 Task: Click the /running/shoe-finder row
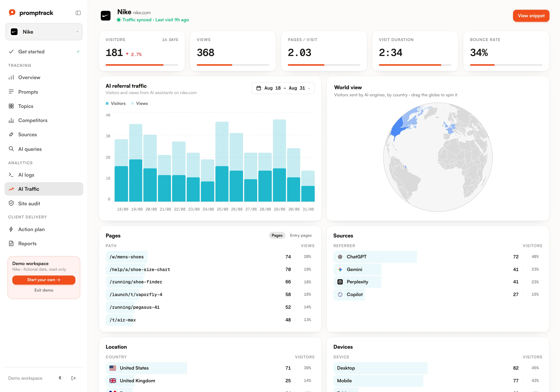(210, 282)
